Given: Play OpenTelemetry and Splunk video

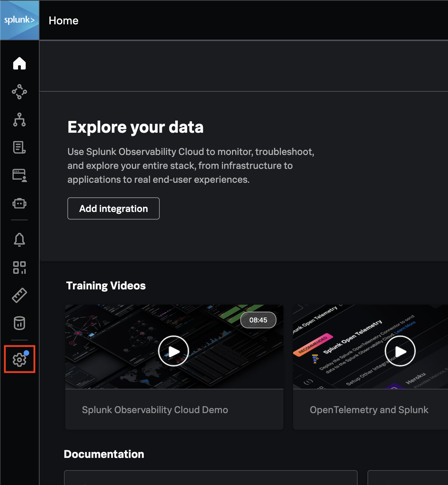Looking at the screenshot, I should [x=400, y=351].
